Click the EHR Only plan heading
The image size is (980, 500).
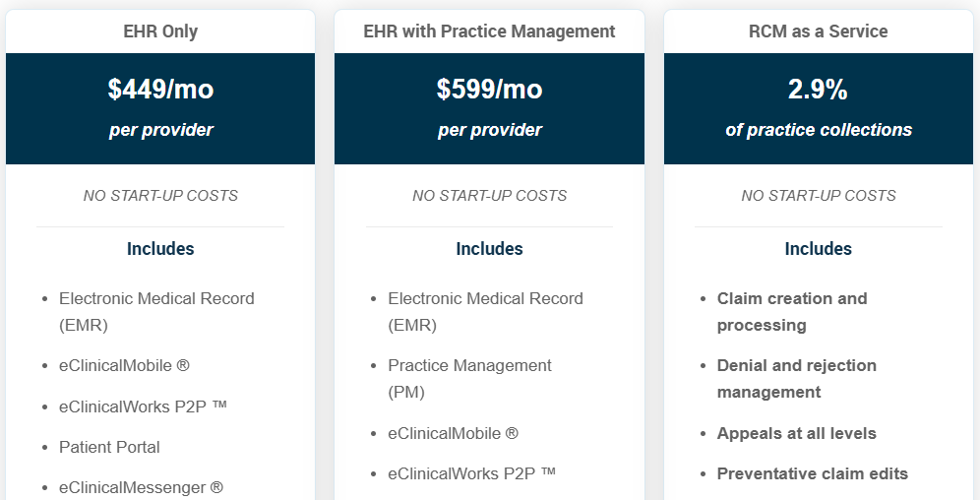click(160, 31)
